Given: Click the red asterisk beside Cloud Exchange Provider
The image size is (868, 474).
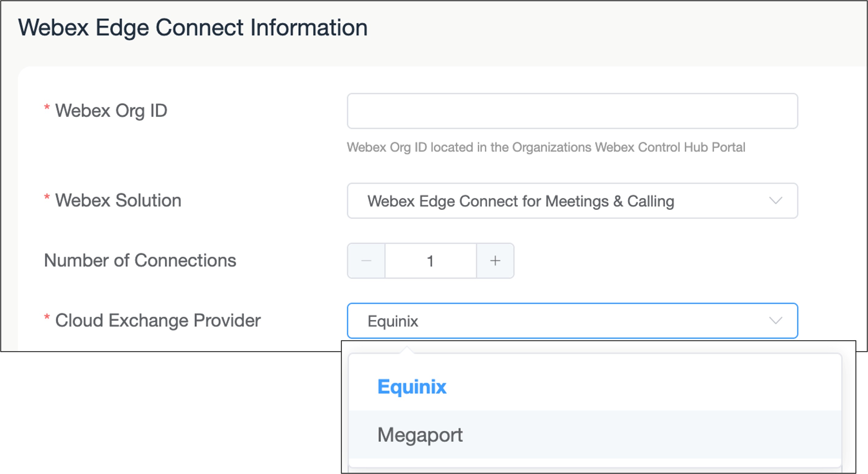Looking at the screenshot, I should coord(47,317).
